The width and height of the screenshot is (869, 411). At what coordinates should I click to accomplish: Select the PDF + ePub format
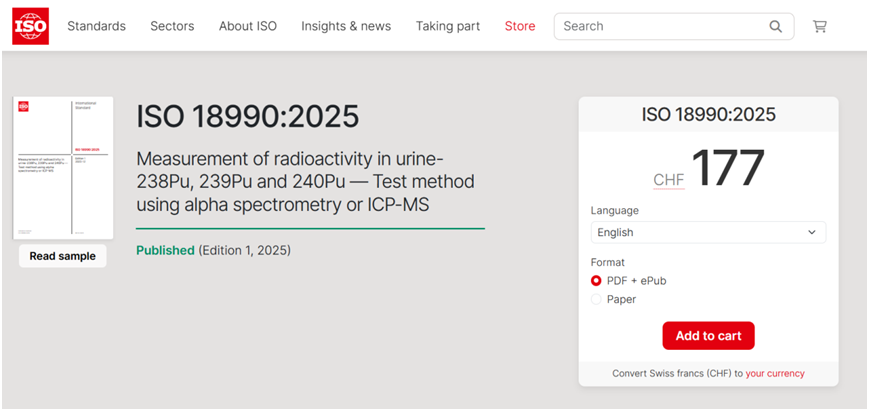tap(597, 281)
